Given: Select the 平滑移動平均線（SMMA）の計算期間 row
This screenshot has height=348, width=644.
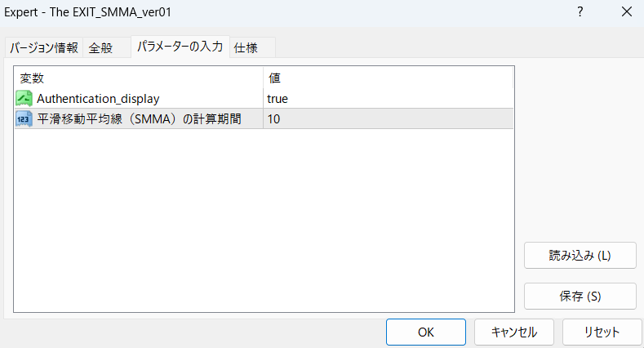Looking at the screenshot, I should coord(139,119).
